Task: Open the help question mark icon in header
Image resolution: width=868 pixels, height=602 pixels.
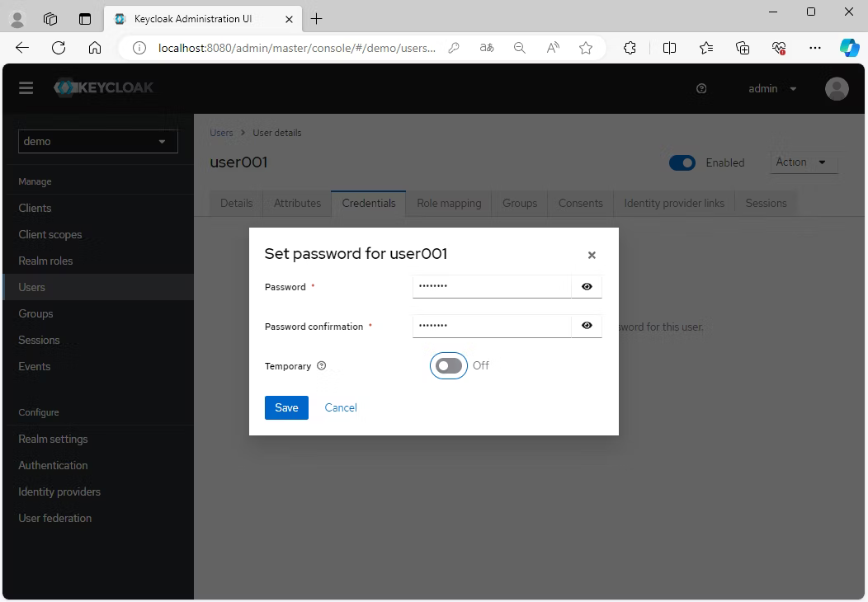Action: pyautogui.click(x=701, y=89)
